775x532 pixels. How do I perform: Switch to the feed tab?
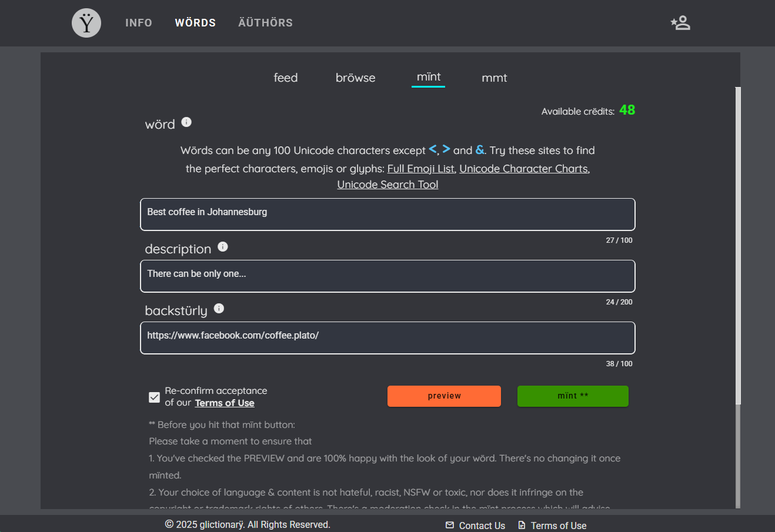286,78
